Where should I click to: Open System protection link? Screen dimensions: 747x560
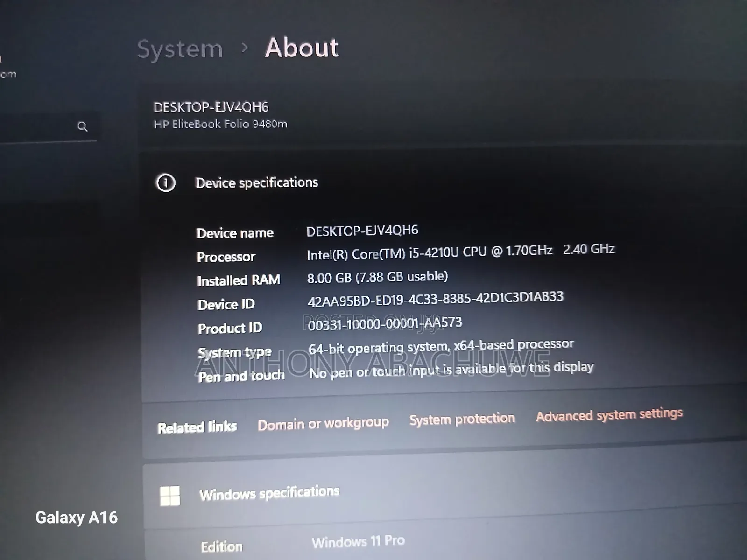tap(462, 419)
